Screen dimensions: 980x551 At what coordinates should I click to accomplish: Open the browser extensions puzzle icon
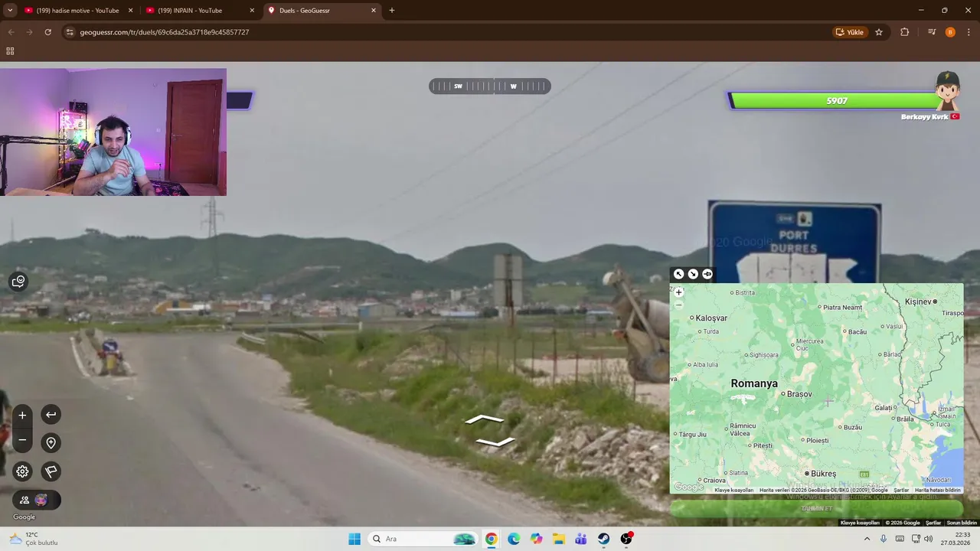coord(905,32)
